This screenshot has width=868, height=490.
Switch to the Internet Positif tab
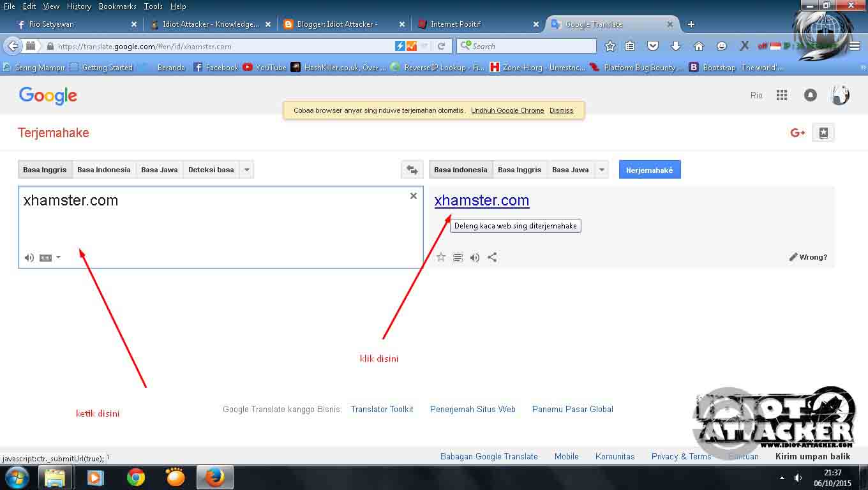pyautogui.click(x=477, y=24)
